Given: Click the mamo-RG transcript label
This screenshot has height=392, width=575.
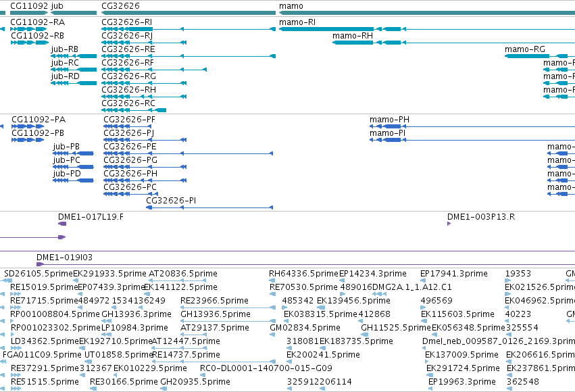Looking at the screenshot, I should tap(525, 49).
